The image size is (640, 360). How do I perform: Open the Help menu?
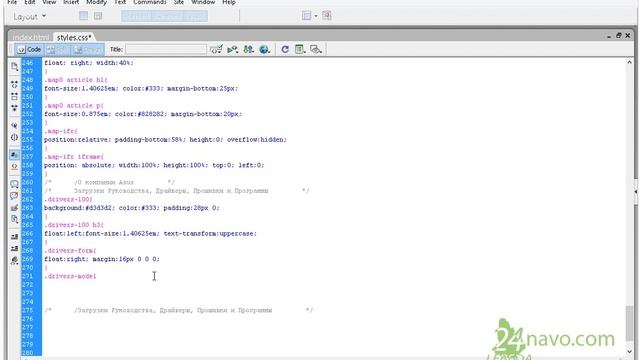point(229,2)
